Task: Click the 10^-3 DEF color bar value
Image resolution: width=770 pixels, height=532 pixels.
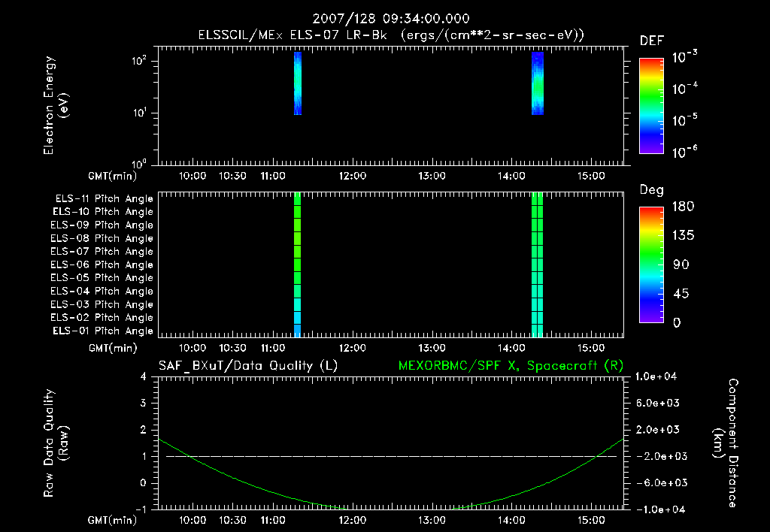Action: point(684,57)
